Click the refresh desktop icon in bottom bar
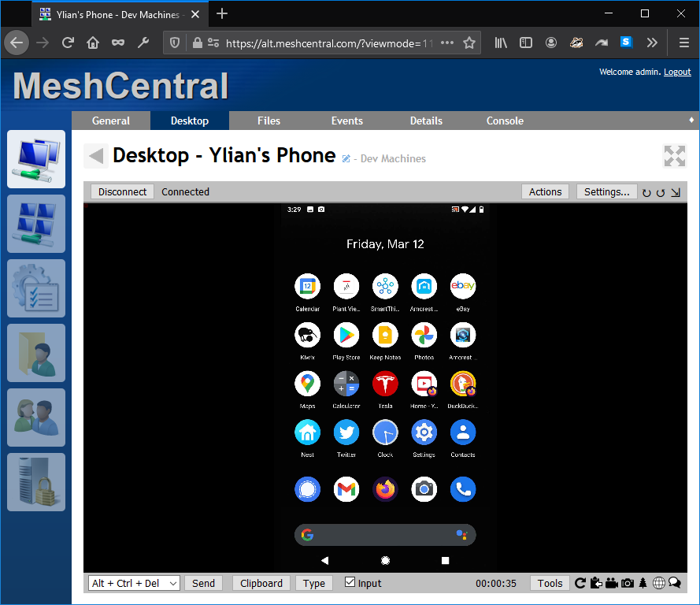 (580, 583)
